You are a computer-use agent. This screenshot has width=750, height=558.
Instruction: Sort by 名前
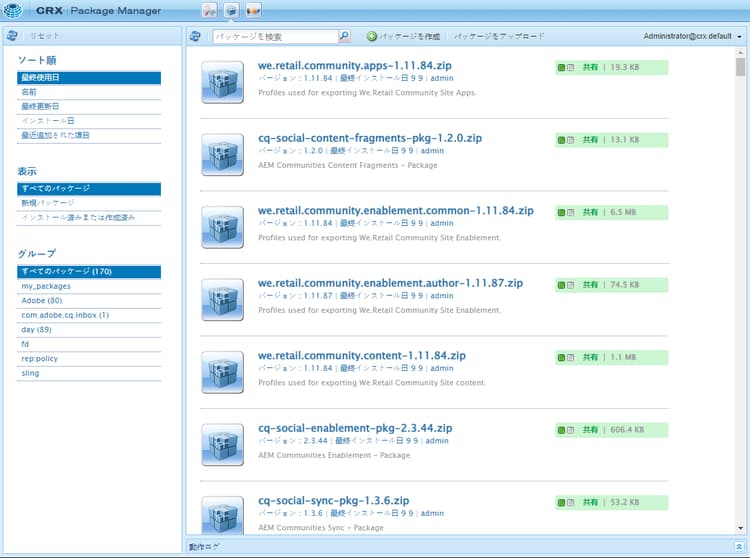tap(88, 92)
